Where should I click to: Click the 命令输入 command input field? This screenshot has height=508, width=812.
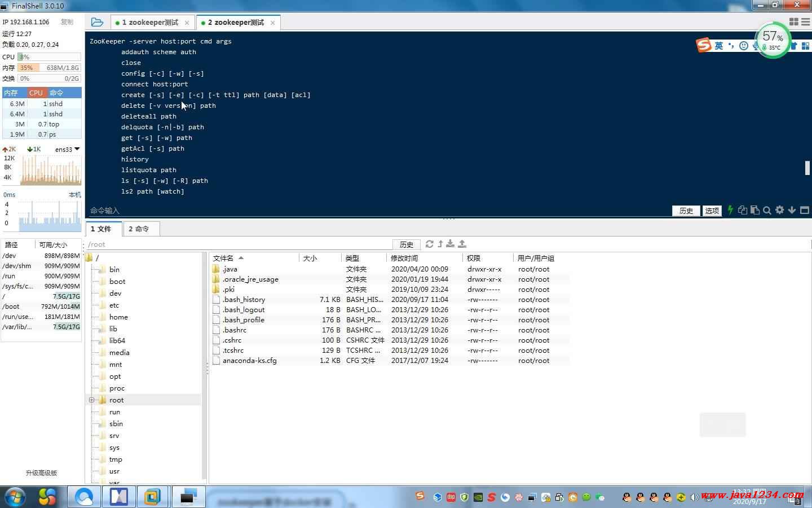point(378,211)
